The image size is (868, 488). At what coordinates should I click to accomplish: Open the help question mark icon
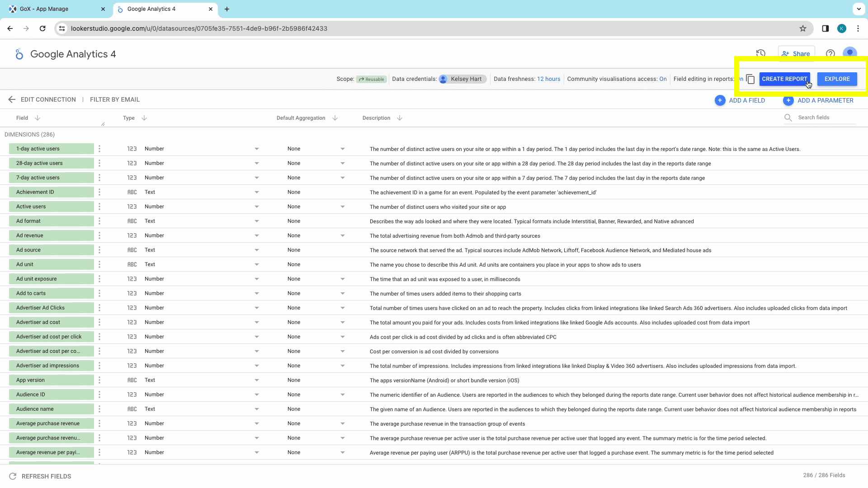(830, 54)
